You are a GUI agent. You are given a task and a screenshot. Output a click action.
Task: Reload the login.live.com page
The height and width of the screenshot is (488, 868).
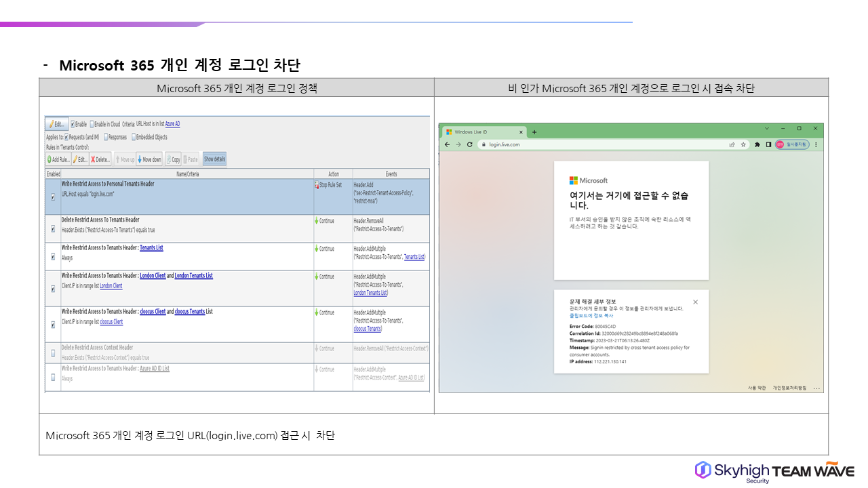(x=469, y=144)
